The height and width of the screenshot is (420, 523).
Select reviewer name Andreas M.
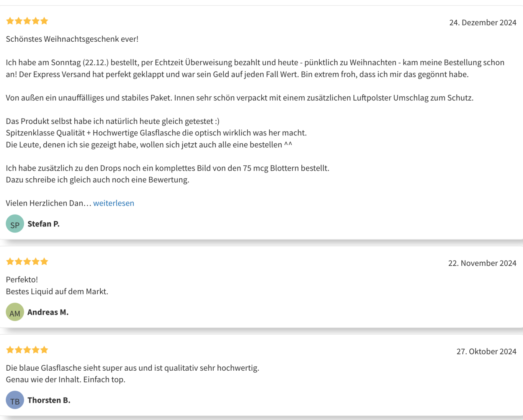[x=48, y=312]
